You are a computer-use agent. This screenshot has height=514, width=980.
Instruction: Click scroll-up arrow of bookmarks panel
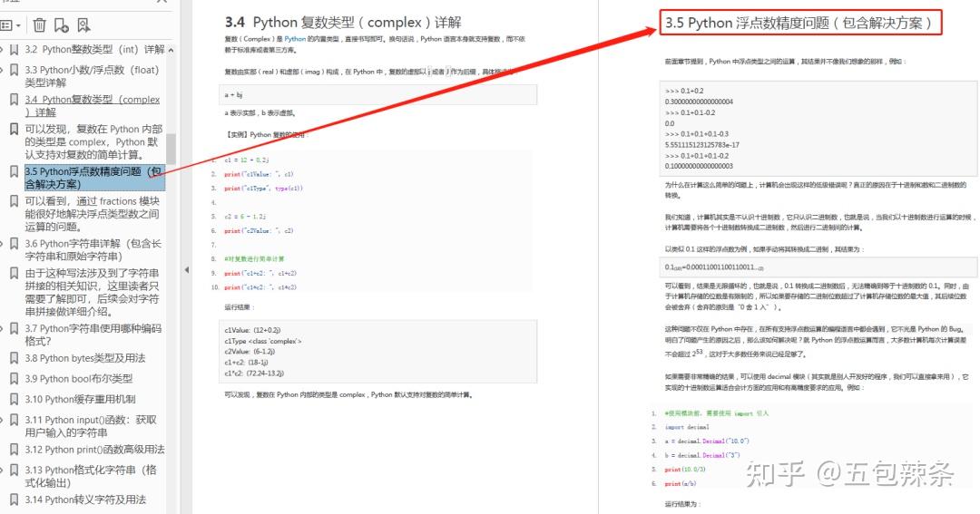(x=171, y=50)
